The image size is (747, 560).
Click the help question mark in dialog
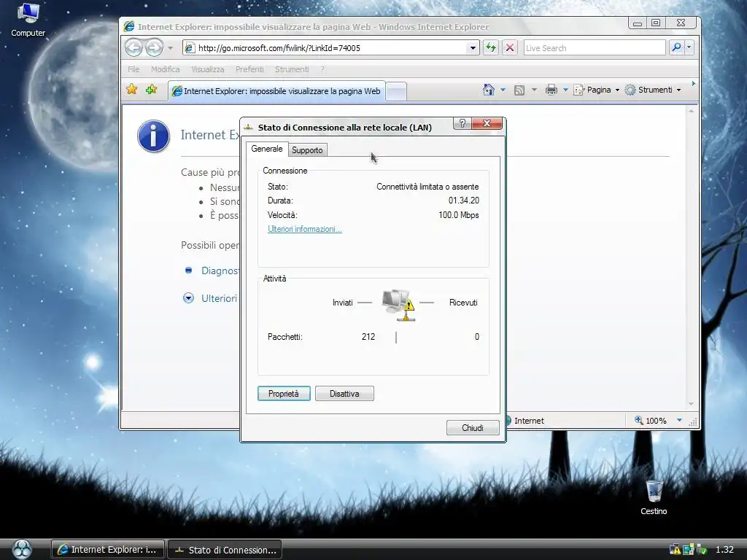click(462, 123)
